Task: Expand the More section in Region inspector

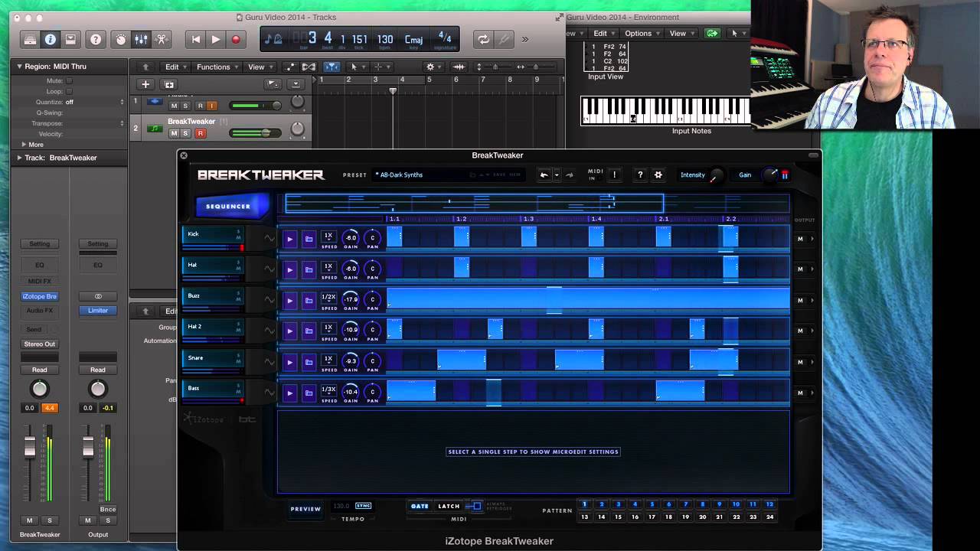Action: tap(24, 145)
